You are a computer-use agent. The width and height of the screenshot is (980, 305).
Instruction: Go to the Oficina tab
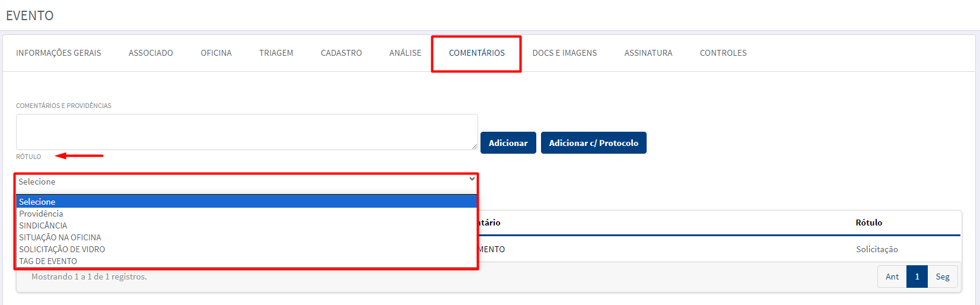coord(216,53)
